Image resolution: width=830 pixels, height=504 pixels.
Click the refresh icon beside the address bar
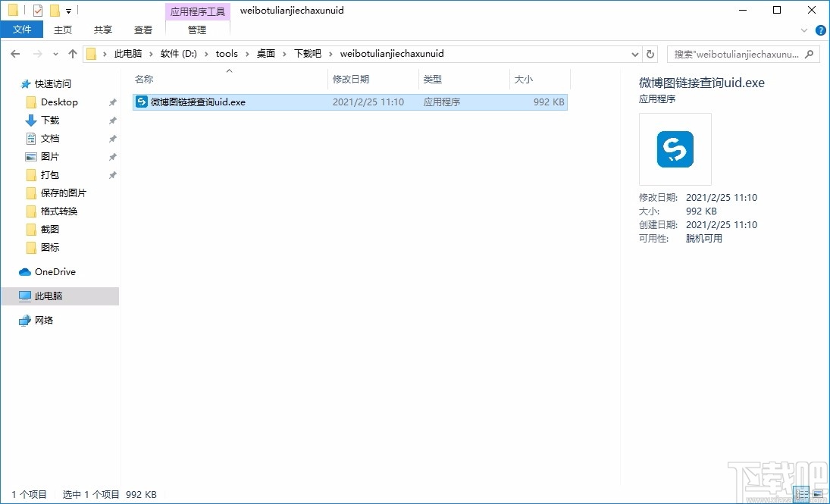(650, 54)
